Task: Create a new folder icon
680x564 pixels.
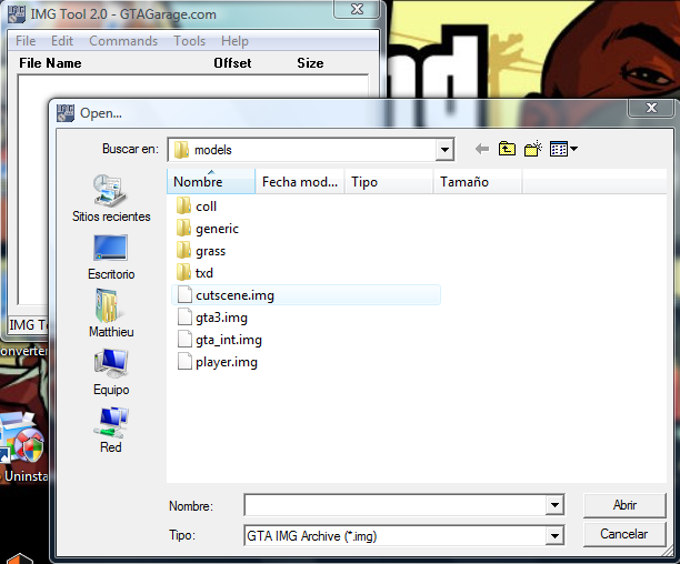Action: [x=533, y=149]
